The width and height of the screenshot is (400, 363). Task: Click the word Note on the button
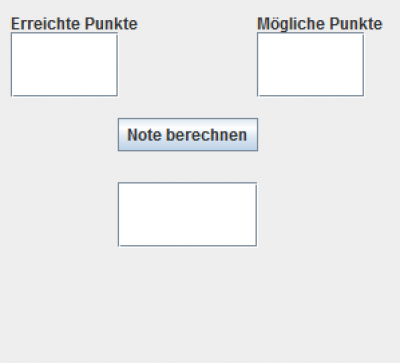point(144,135)
